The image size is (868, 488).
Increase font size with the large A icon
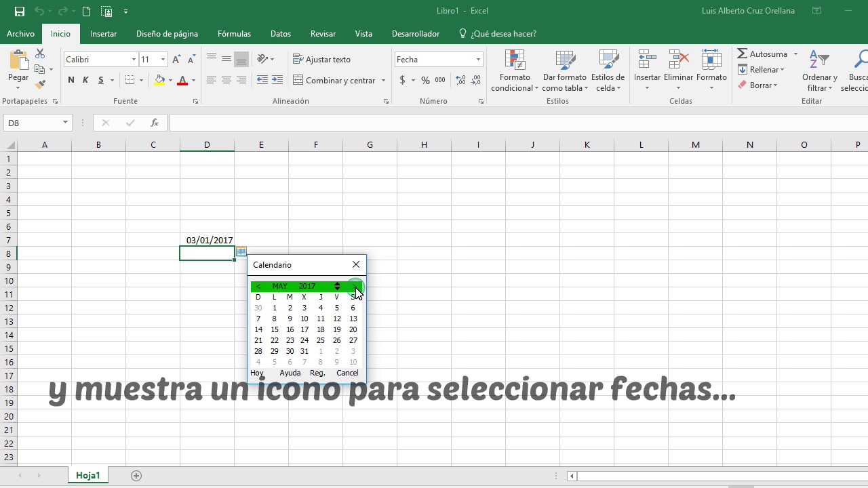tap(176, 60)
